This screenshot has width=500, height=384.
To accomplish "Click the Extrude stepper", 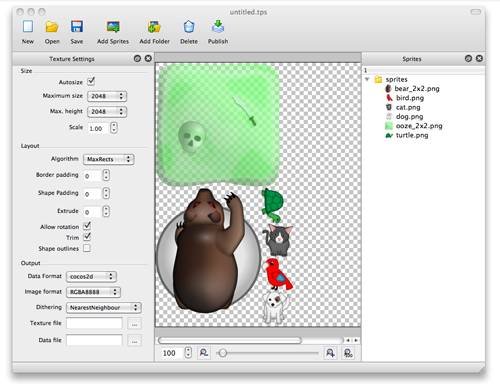I will [106, 211].
